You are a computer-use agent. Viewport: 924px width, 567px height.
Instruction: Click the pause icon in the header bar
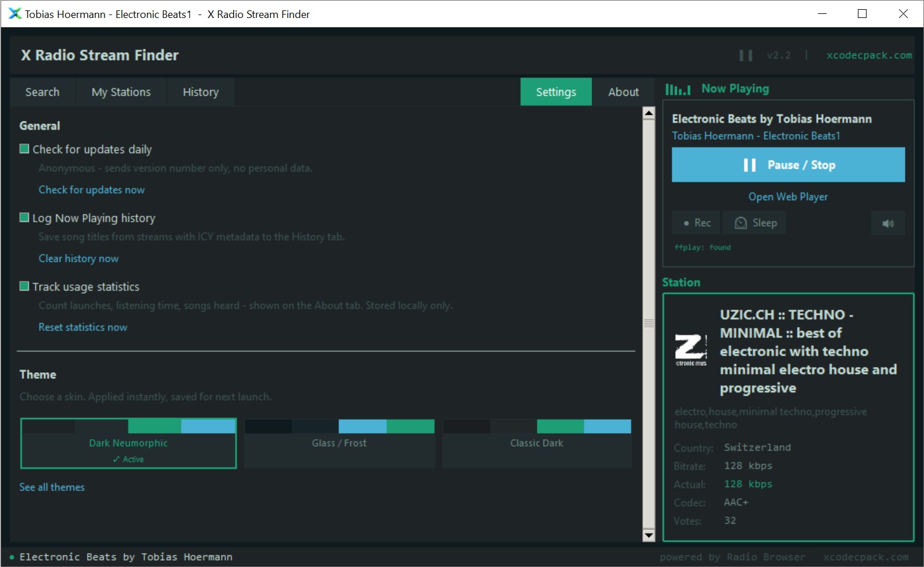746,55
